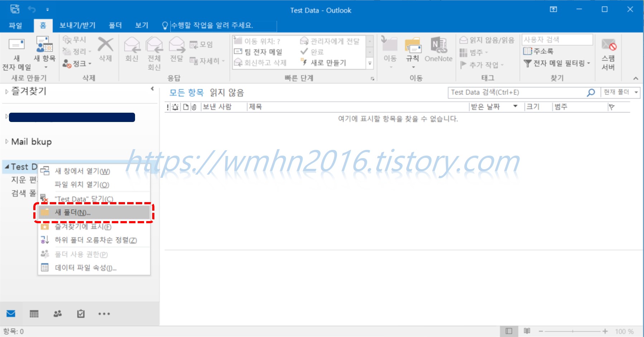This screenshot has height=337, width=644.
Task: Open Calendar view in navigation bar
Action: pyautogui.click(x=34, y=314)
